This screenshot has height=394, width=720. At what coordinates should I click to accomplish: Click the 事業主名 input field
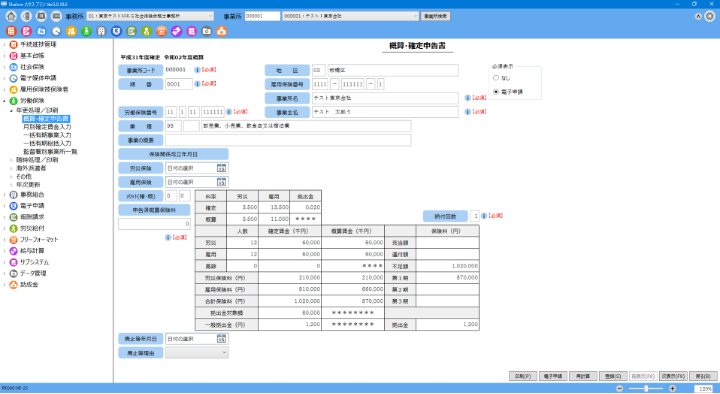point(385,112)
